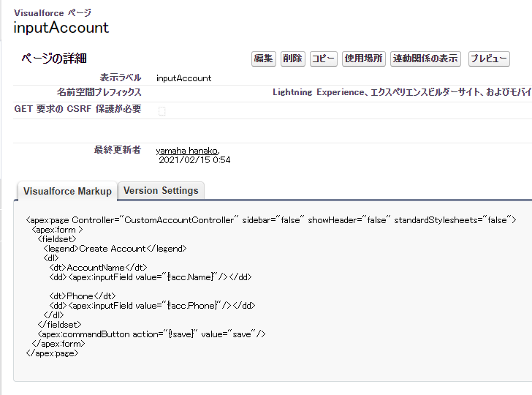Viewport: 532px width, 395px height.
Task: Switch to the Version Settings tab
Action: [161, 190]
